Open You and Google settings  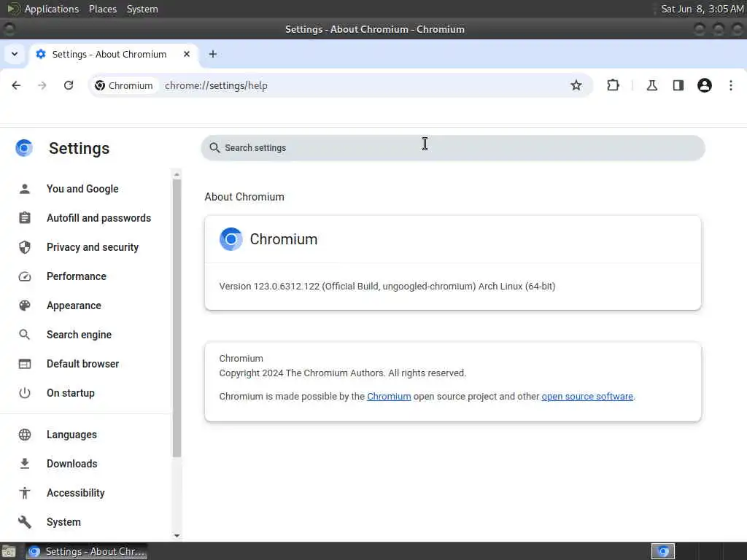(82, 189)
